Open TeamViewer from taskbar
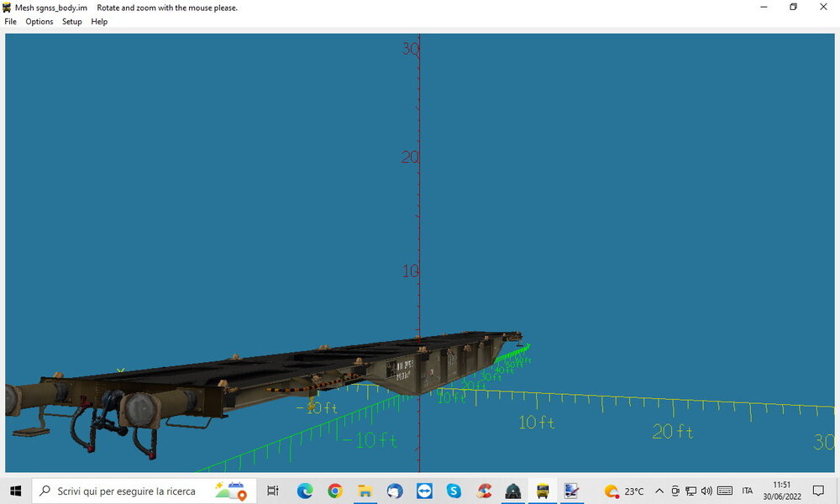840x504 pixels. 424,491
